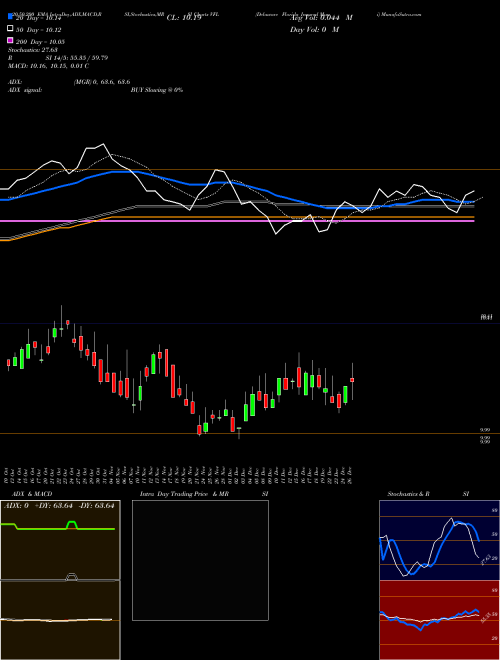Viewport: 500px width, 660px height.
Task: Click the BUY Slowing @ 0% signal text
Action: pos(157,90)
